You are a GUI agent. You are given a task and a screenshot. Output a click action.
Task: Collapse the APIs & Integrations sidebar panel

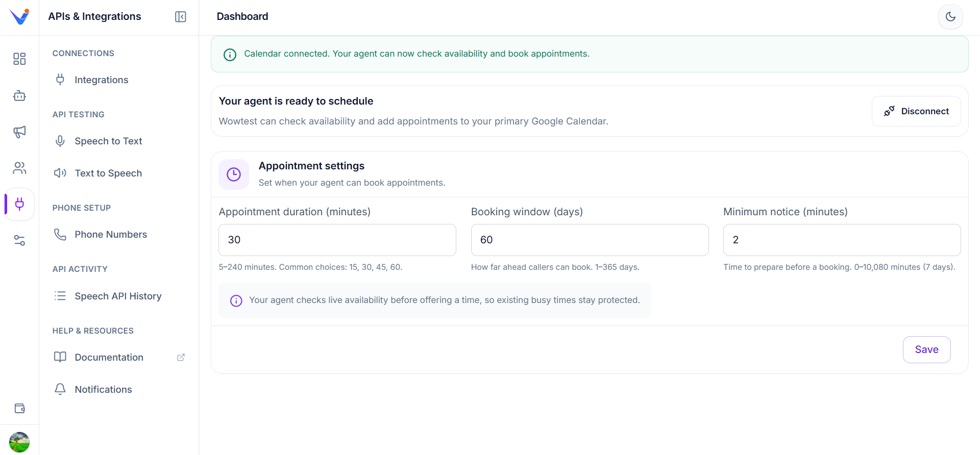coord(181,17)
